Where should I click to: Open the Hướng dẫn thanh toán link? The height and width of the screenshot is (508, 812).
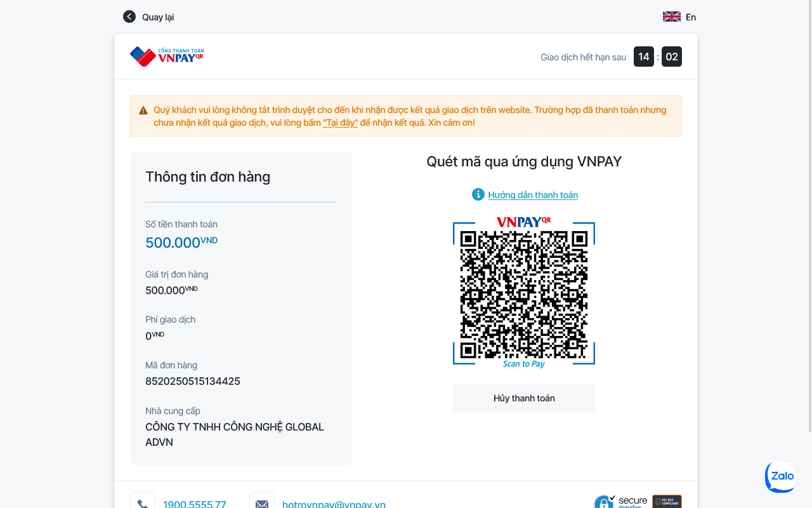tap(533, 195)
